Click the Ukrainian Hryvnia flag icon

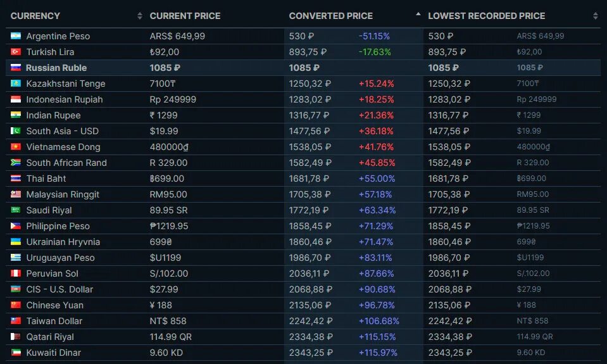point(15,242)
